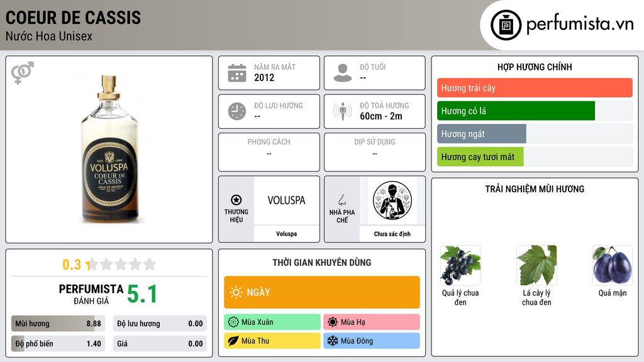
Task: Select the orange Ngày time bar
Action: [322, 292]
